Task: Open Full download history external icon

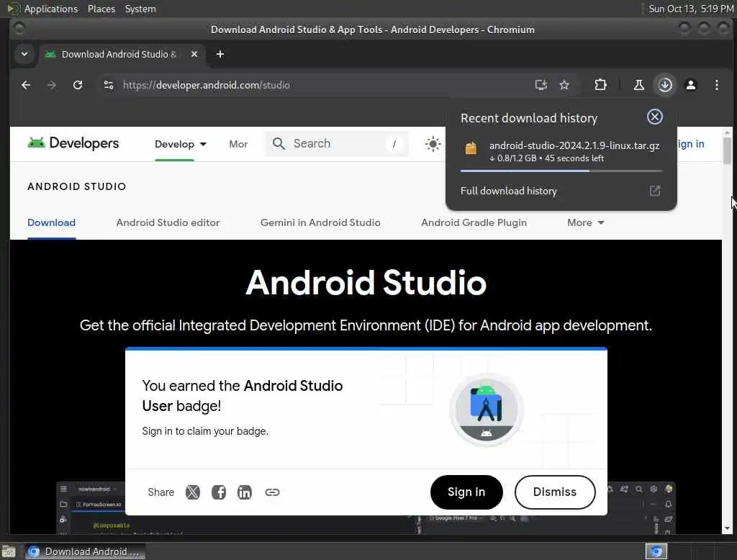Action: coord(655,191)
